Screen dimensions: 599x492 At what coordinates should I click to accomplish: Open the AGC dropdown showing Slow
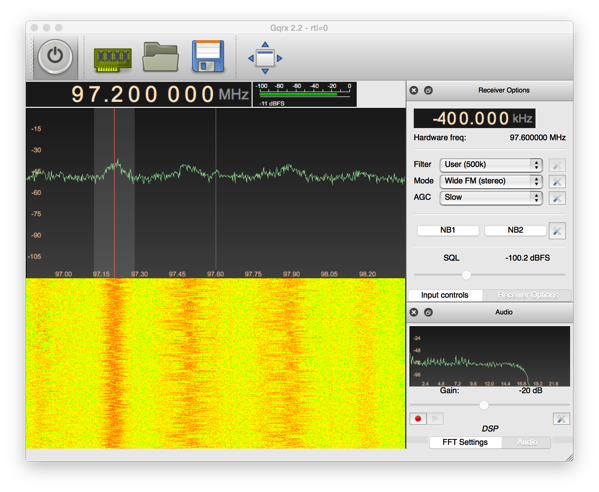491,197
